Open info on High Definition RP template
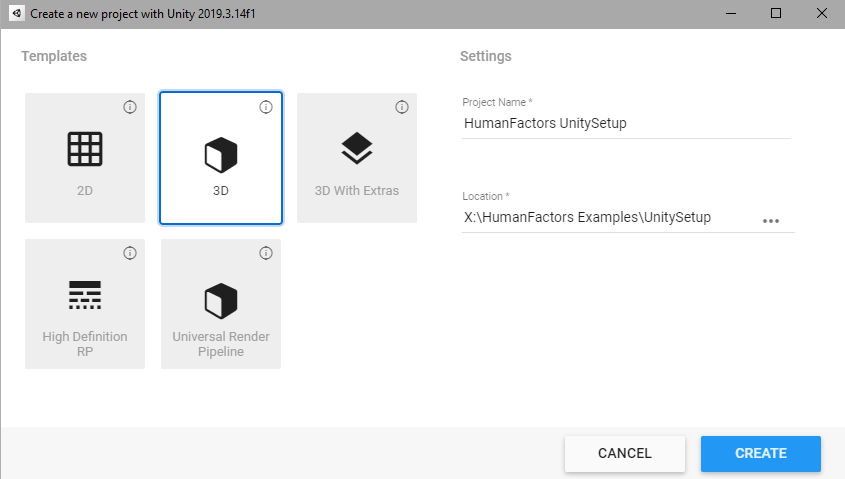845x479 pixels. (x=130, y=253)
